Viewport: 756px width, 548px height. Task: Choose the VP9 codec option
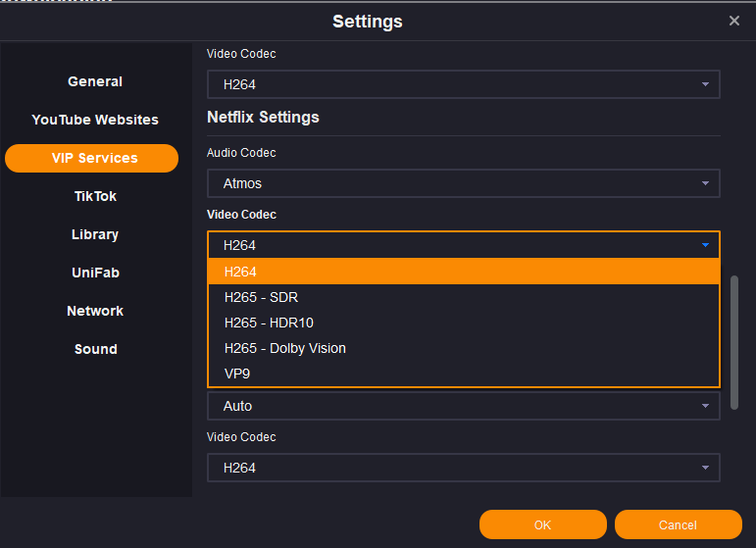463,374
